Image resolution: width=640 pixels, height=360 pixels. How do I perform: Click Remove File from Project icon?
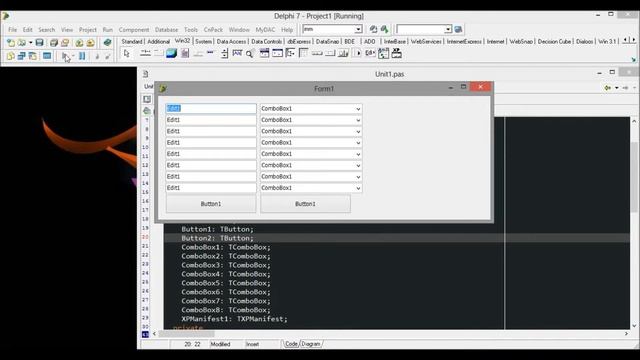coord(91,42)
